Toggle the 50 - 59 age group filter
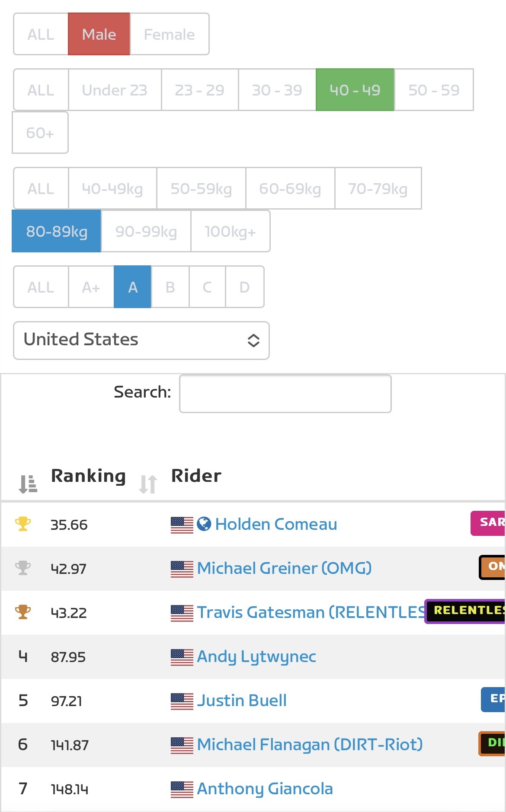Image resolution: width=506 pixels, height=812 pixels. 434,90
